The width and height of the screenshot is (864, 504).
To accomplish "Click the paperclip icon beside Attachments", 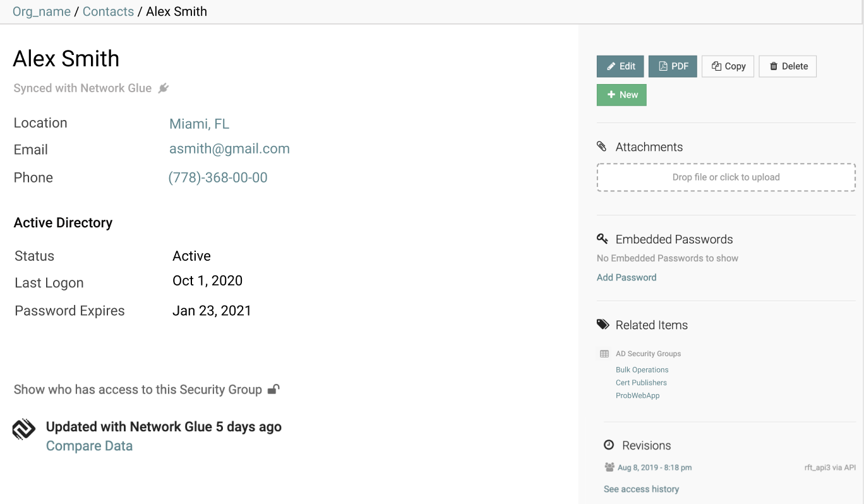I will [602, 146].
